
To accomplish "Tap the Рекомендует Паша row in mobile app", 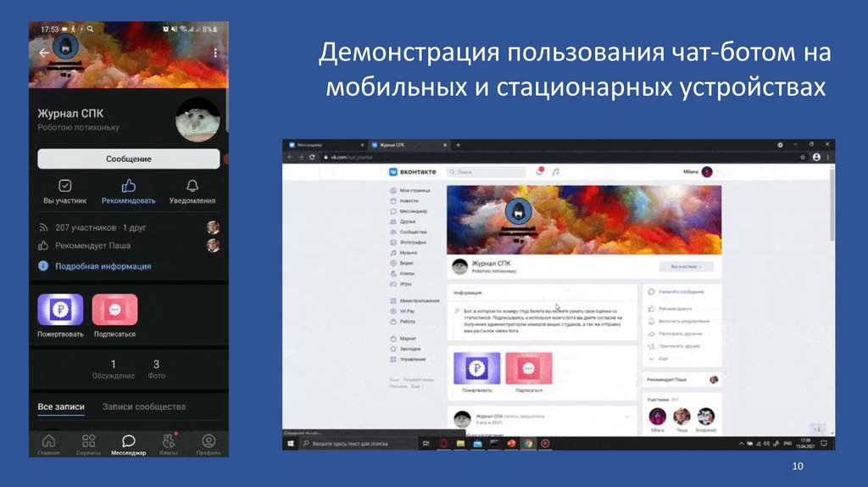I will (x=129, y=245).
